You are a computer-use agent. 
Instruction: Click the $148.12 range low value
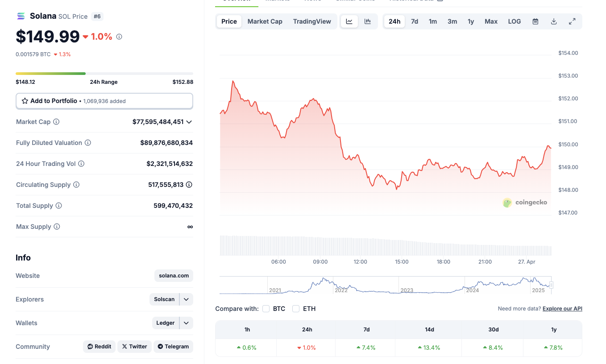click(25, 82)
